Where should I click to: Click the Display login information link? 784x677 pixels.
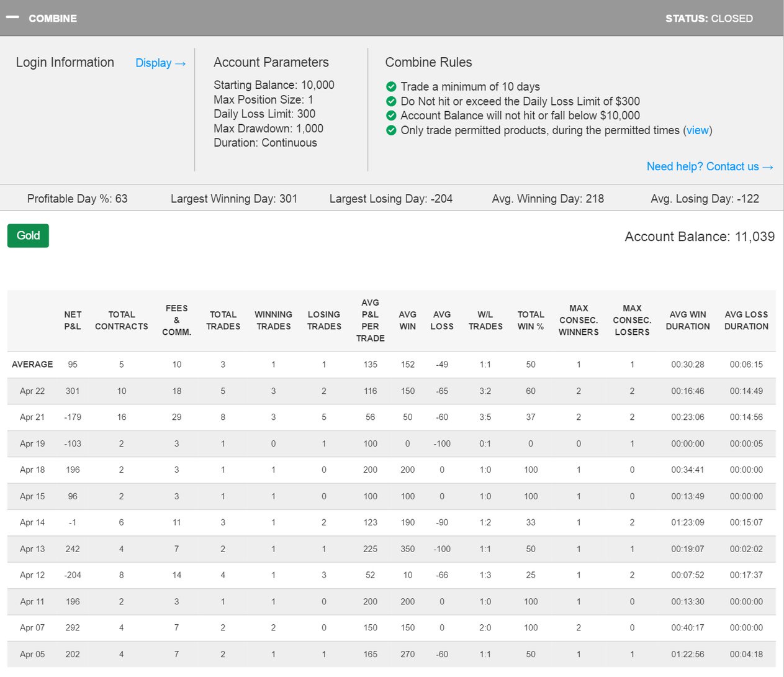(x=160, y=63)
